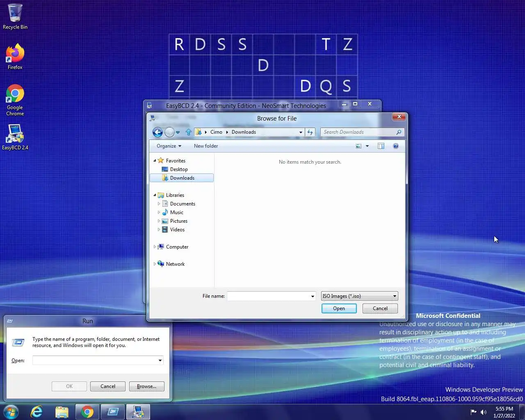Click the Downloads breadcrumb in address bar
Image resolution: width=525 pixels, height=420 pixels.
pos(244,132)
